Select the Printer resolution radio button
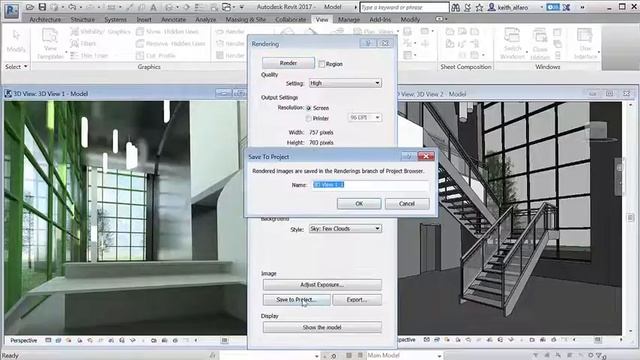The width and height of the screenshot is (640, 360). point(309,118)
